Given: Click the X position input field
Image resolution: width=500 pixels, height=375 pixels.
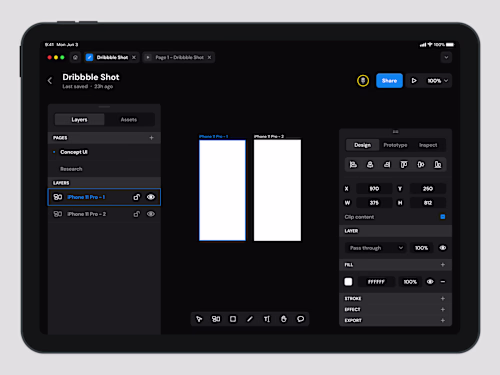Looking at the screenshot, I should [x=374, y=189].
